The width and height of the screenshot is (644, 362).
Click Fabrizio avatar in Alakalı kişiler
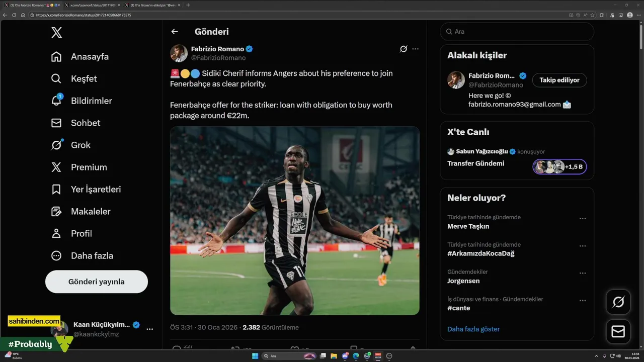pyautogui.click(x=456, y=80)
